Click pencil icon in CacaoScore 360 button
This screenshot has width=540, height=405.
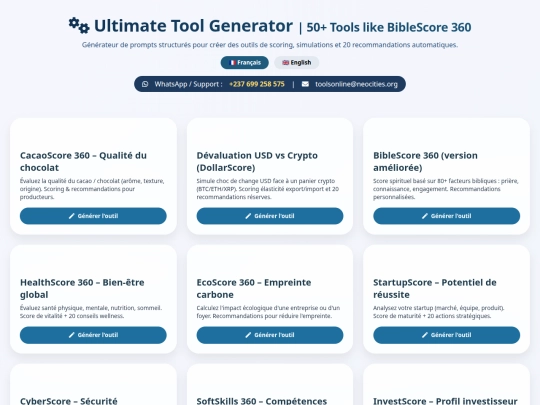point(72,216)
